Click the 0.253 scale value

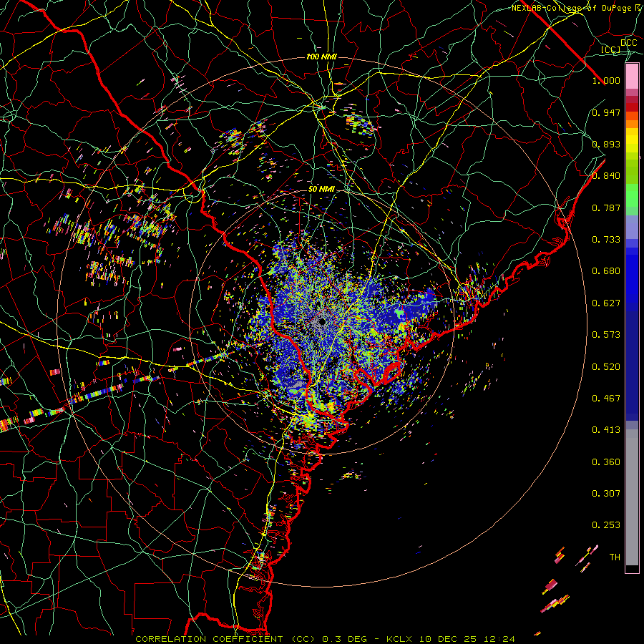(606, 525)
